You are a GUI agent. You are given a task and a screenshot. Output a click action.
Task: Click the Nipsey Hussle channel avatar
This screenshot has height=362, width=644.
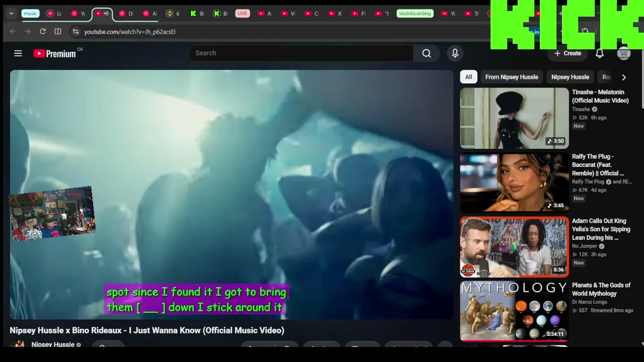point(18,344)
